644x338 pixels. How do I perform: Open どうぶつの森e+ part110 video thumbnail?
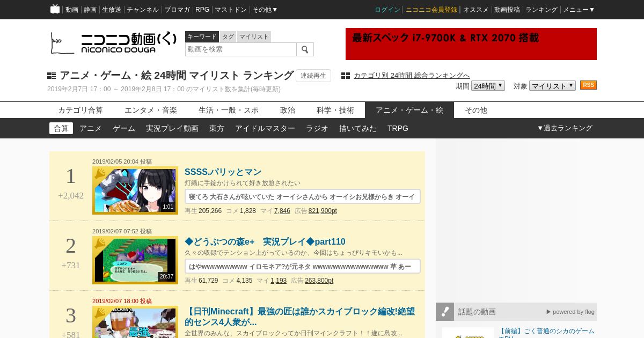135,260
